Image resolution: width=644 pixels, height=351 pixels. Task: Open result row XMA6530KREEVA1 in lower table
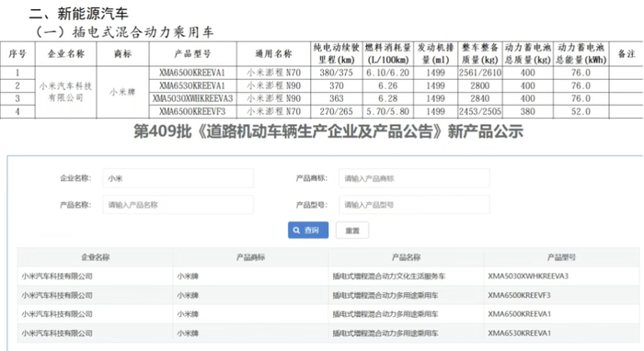pyautogui.click(x=328, y=333)
